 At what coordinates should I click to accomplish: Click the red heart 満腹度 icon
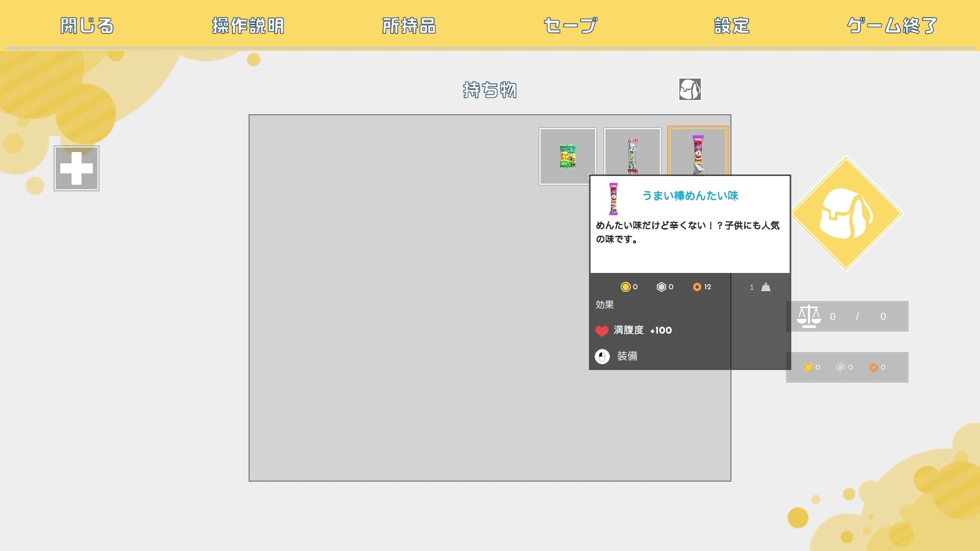(602, 331)
